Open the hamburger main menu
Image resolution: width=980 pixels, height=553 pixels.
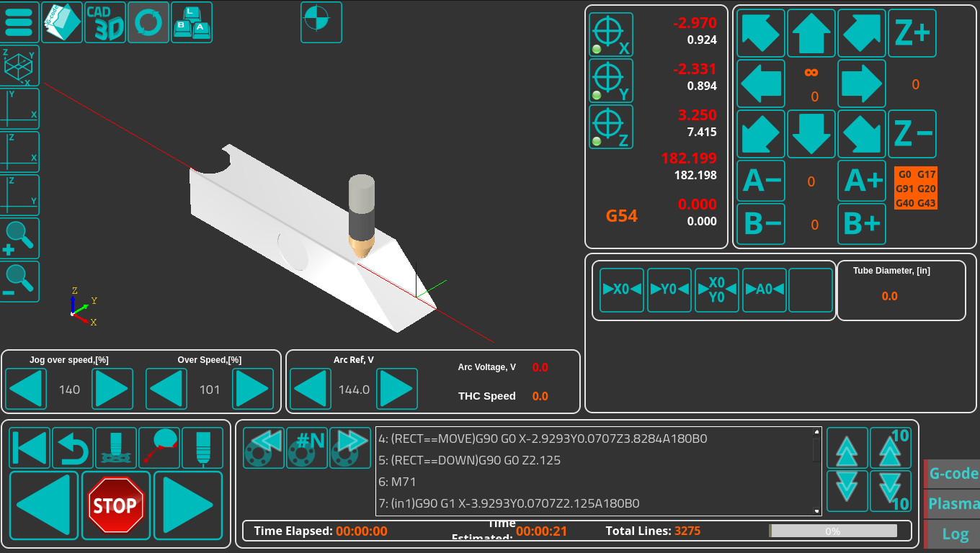pos(21,22)
